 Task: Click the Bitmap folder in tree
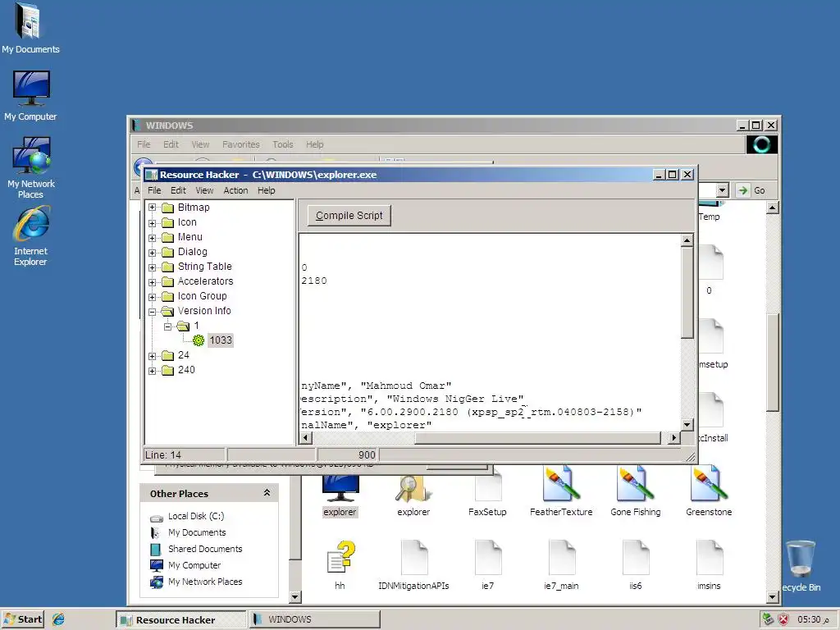point(186,208)
